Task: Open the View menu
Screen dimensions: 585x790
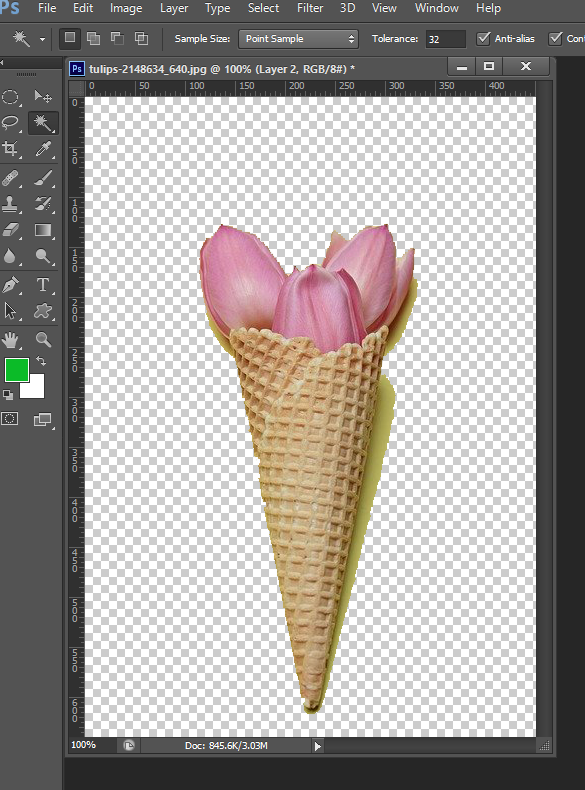Action: click(x=384, y=8)
